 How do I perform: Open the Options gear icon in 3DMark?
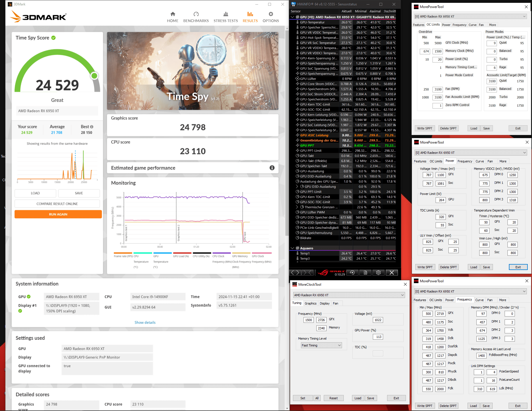(271, 14)
